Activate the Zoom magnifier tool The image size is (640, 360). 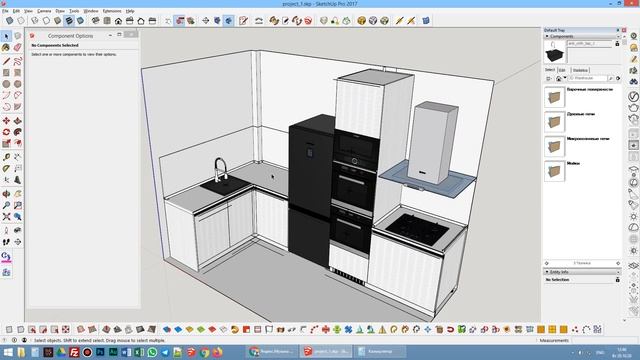pyautogui.click(x=6, y=205)
